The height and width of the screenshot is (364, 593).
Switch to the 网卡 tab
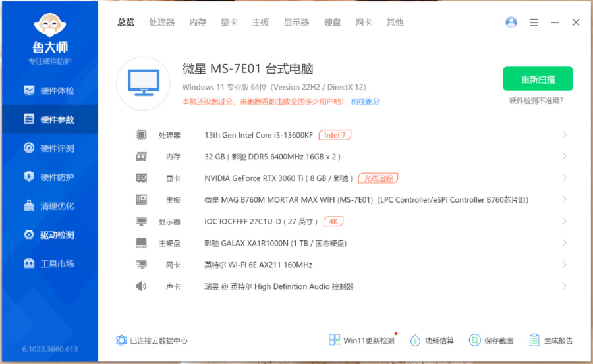tap(364, 22)
